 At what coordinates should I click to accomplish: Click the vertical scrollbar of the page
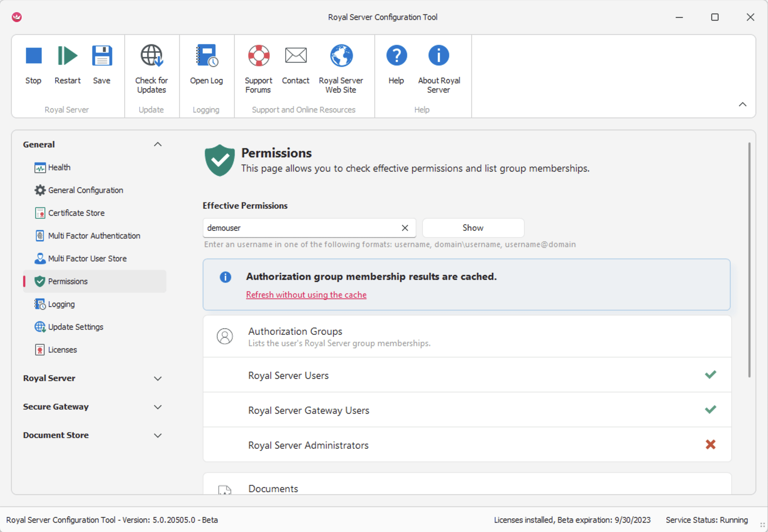(749, 260)
